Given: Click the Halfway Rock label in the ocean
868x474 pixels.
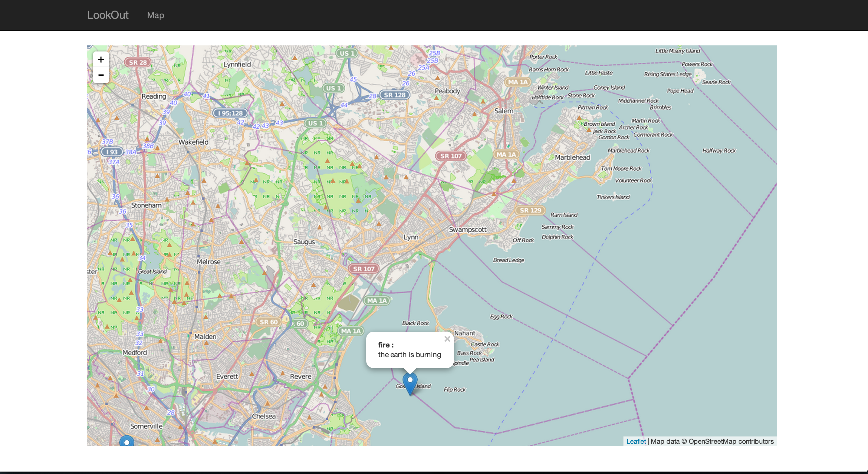Looking at the screenshot, I should (x=719, y=151).
